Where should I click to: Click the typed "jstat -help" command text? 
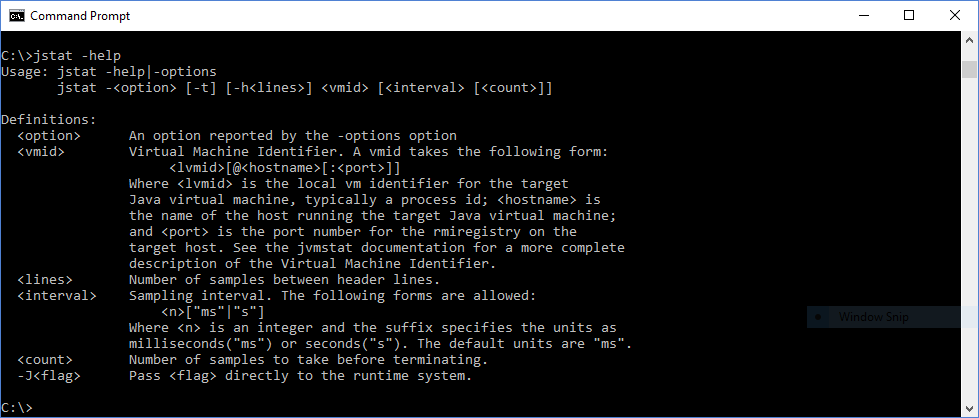(x=77, y=55)
